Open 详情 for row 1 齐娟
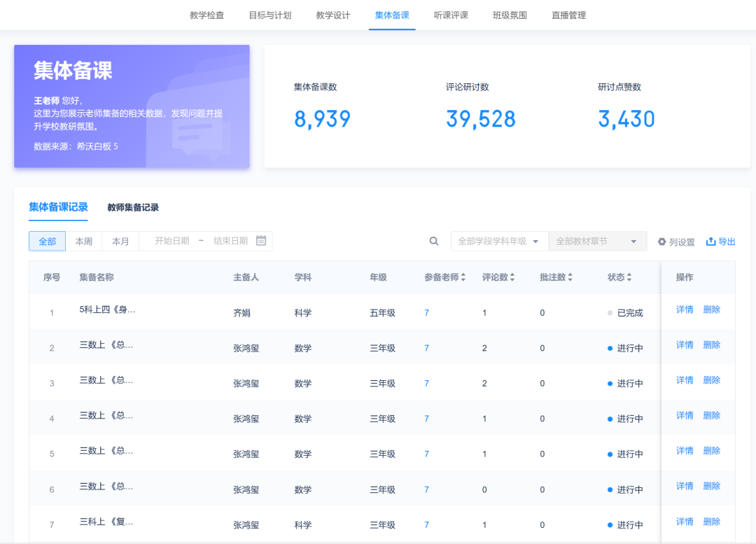The height and width of the screenshot is (544, 756). 685,309
